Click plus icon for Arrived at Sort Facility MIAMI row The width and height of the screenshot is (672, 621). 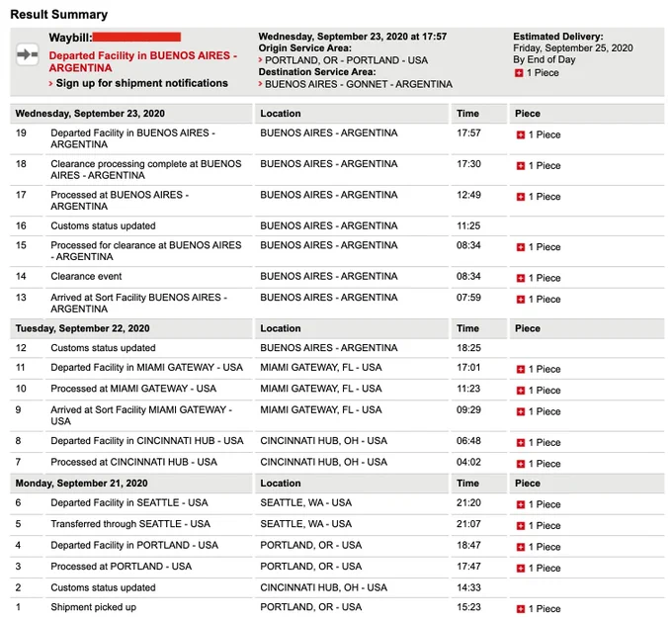tap(520, 411)
